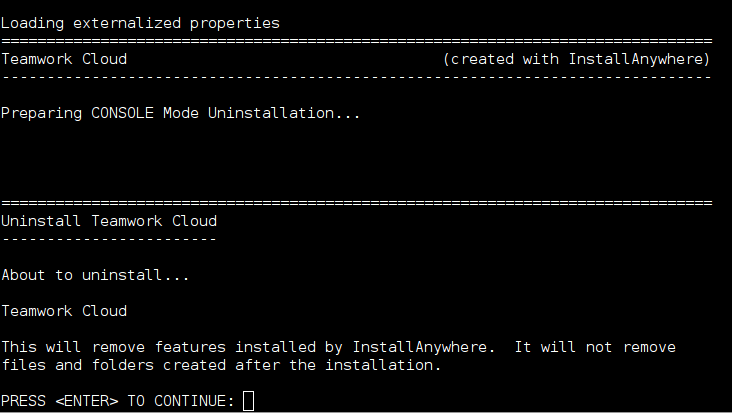
Task: Click the equals-sign separator above "Uninstall Teamwork Cloud"
Action: [x=356, y=203]
